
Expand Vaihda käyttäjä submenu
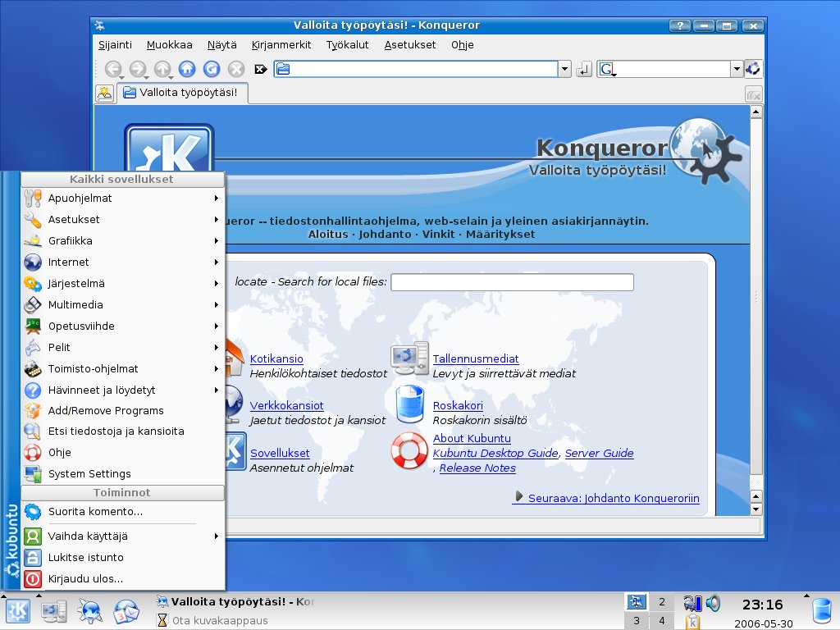(123, 536)
